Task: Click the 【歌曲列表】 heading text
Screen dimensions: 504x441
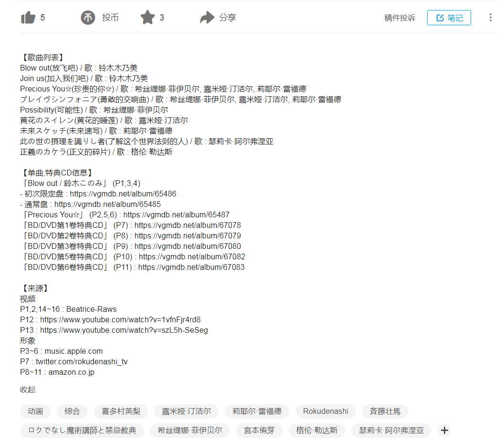Action: point(43,58)
